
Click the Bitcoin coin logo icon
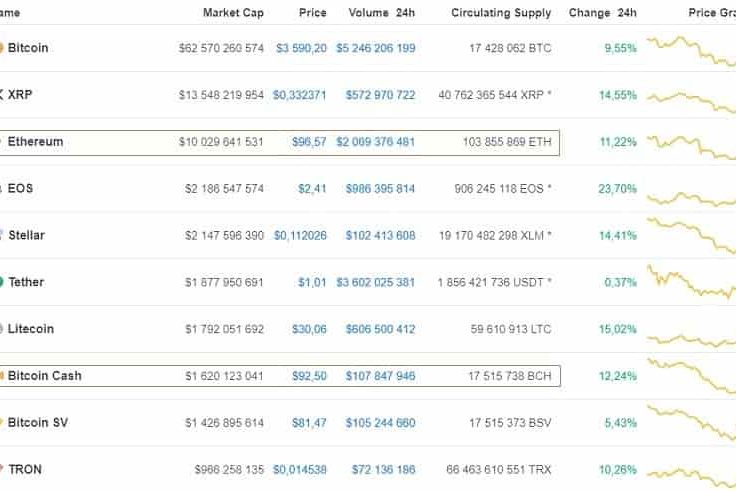click(2, 48)
